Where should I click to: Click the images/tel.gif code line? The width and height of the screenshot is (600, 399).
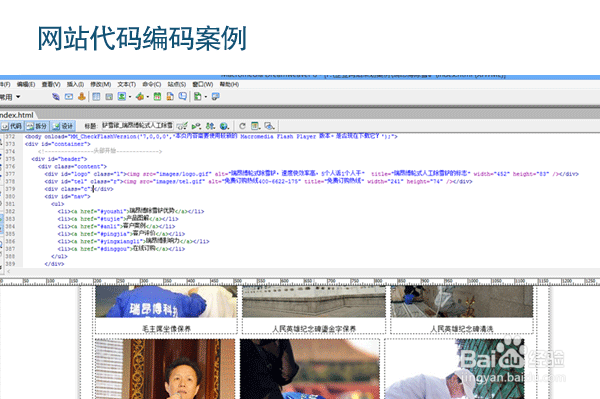click(258, 181)
